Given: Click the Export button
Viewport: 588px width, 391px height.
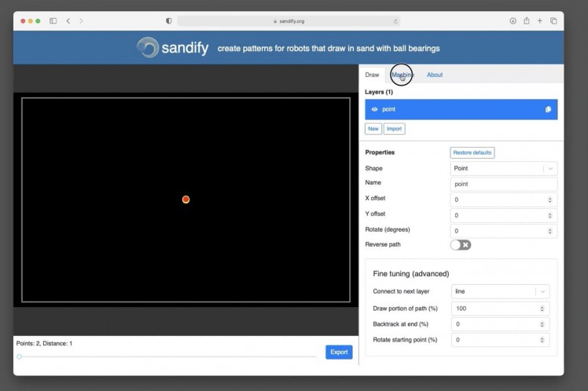Looking at the screenshot, I should 339,352.
